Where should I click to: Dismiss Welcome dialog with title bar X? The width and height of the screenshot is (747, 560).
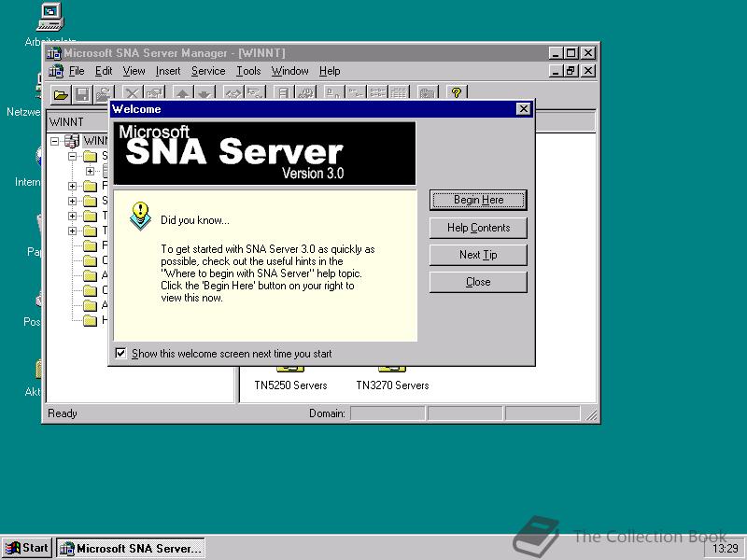[524, 109]
